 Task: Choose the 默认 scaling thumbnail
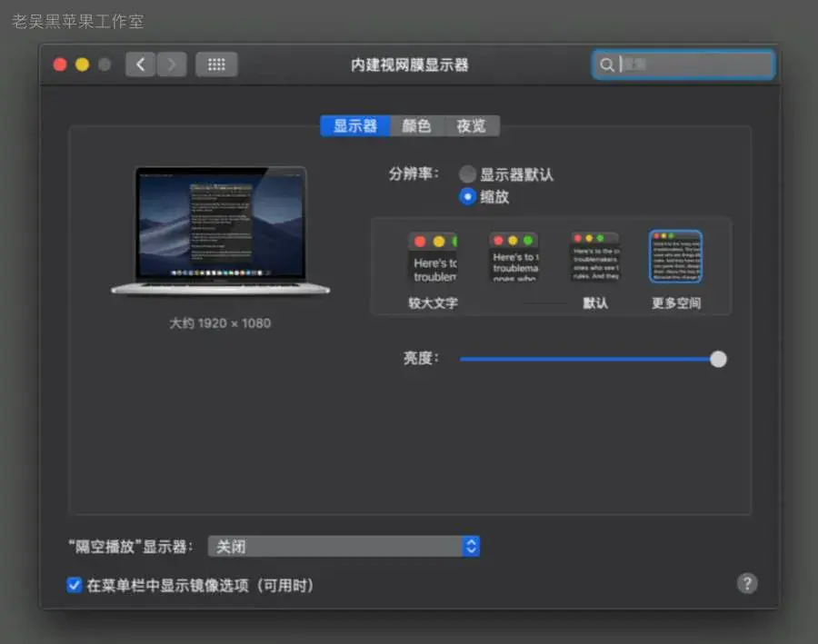[x=595, y=258]
